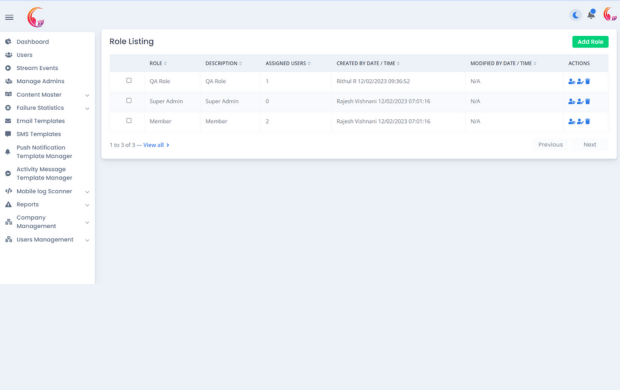Viewport: 620px width, 390px height.
Task: Select the QA Role row checkbox
Action: [129, 81]
